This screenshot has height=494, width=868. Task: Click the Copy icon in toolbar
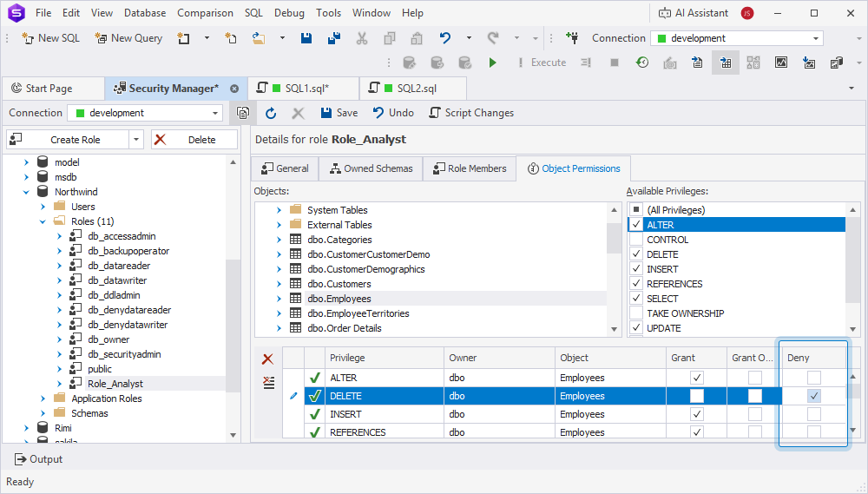(x=390, y=38)
